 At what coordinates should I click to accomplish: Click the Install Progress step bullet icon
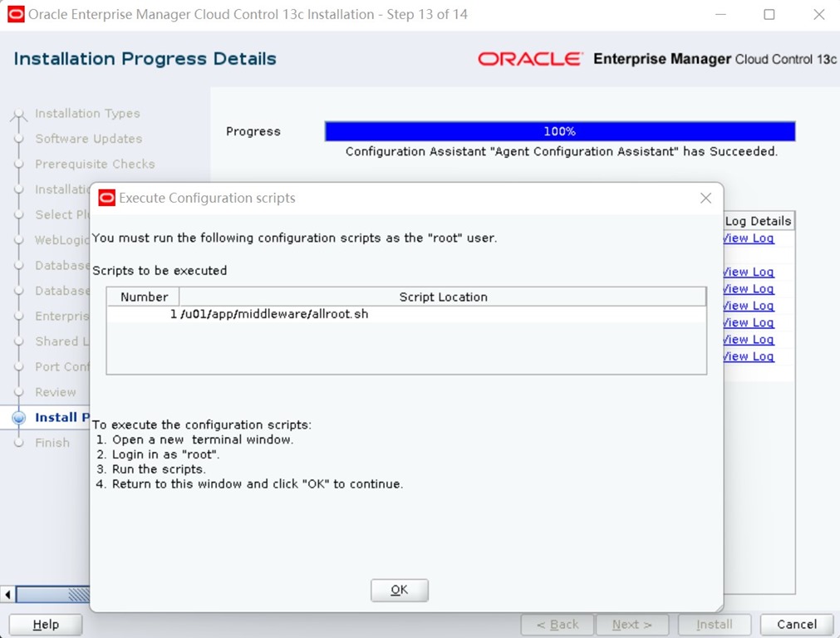pyautogui.click(x=19, y=418)
